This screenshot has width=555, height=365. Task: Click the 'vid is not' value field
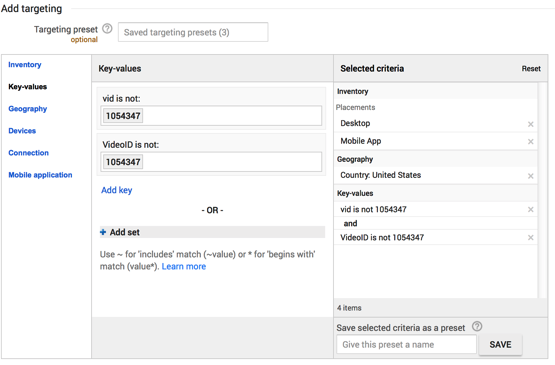211,115
